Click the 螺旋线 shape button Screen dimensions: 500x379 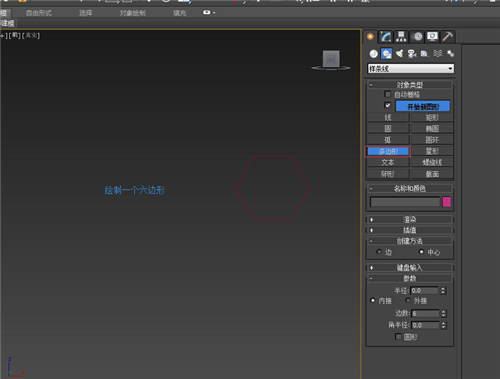point(432,163)
